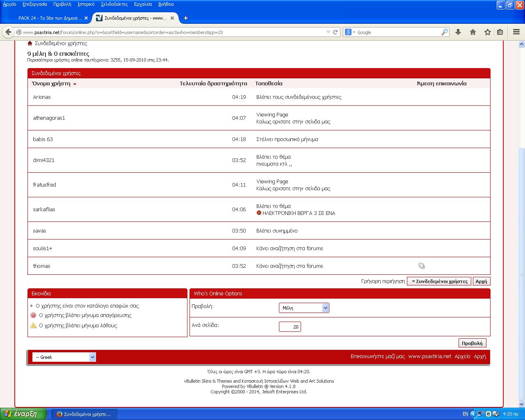The image size is (525, 420).
Task: Reload the page with the refresh icon
Action: [x=335, y=32]
